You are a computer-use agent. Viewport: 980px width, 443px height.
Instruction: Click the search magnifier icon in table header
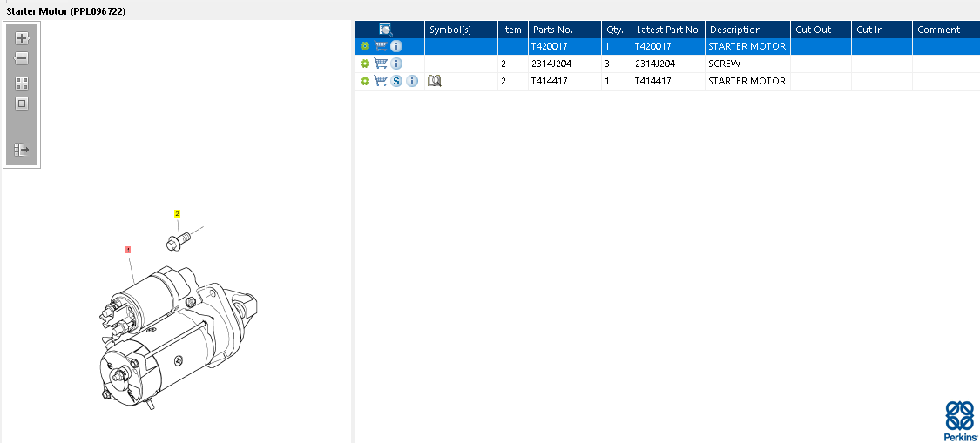tap(386, 30)
